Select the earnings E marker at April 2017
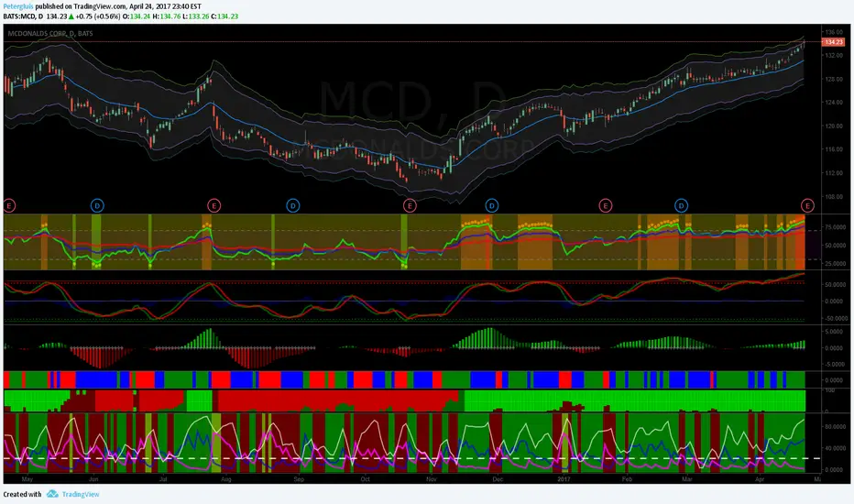This screenshot has height=504, width=854. (807, 205)
